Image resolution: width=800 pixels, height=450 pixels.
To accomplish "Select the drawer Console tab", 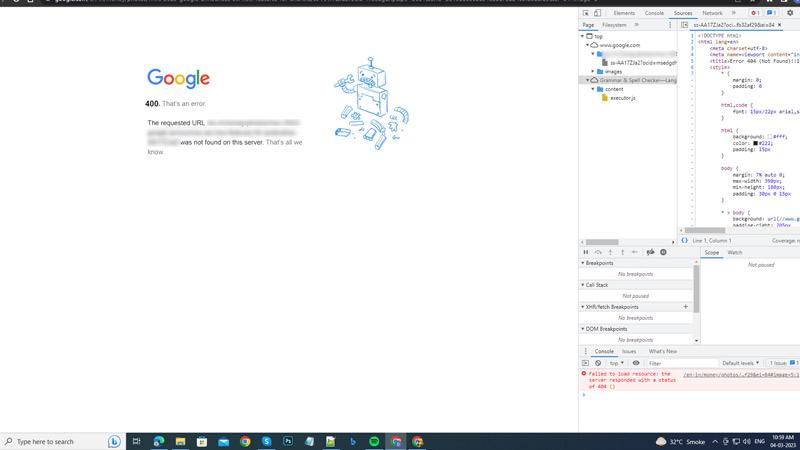I will (604, 352).
